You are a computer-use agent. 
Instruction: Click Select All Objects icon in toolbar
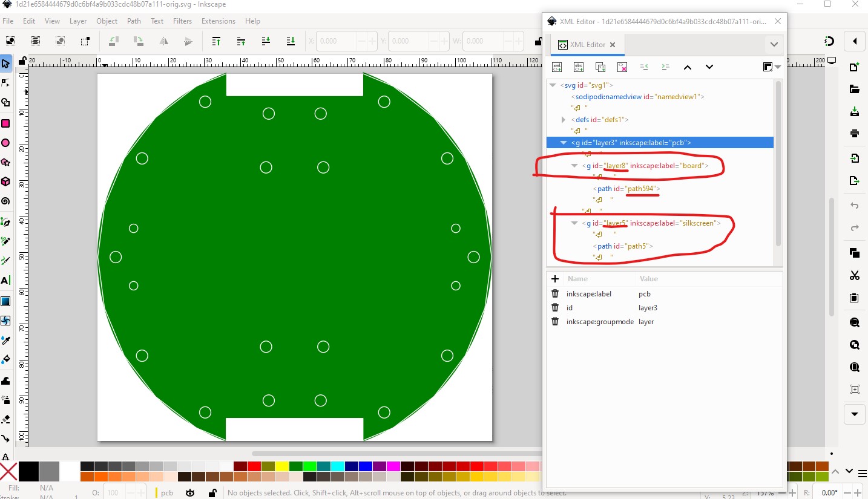pos(10,41)
